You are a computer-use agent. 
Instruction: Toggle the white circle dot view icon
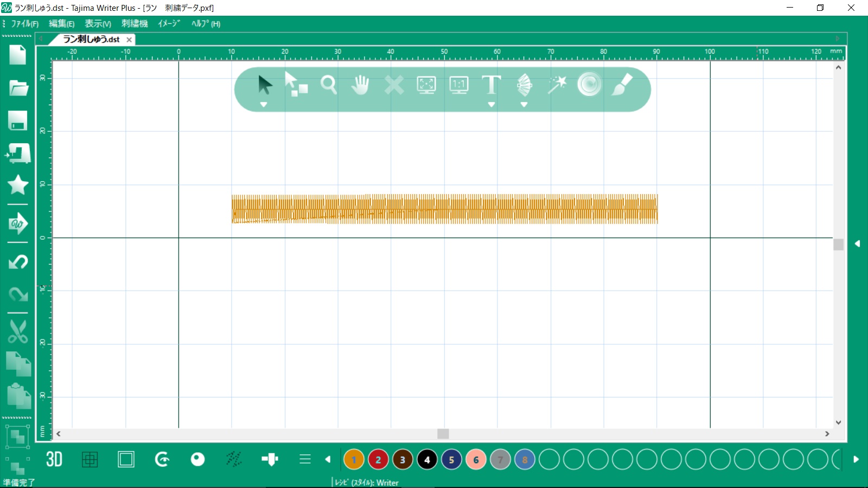tap(198, 459)
